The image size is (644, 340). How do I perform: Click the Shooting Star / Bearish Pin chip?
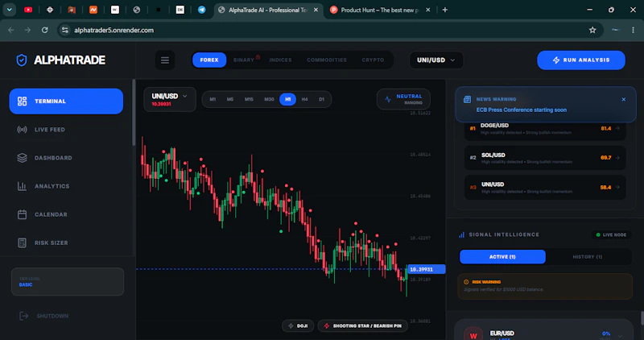pos(363,326)
